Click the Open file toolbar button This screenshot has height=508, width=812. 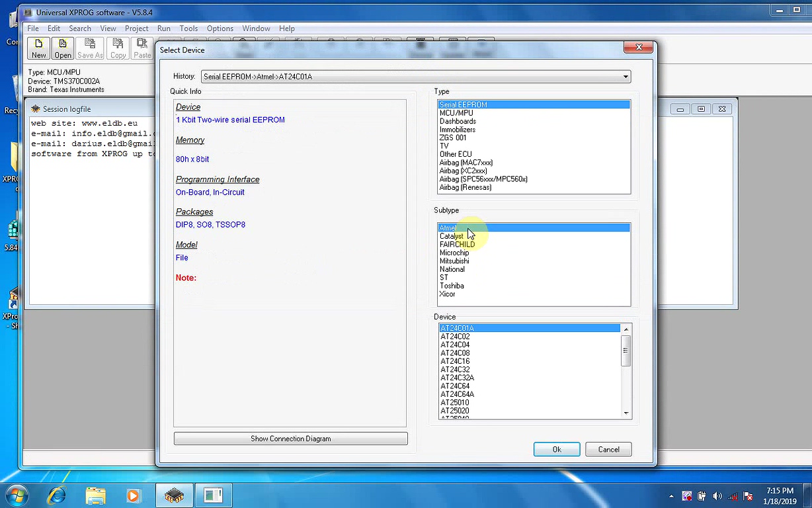(63, 48)
